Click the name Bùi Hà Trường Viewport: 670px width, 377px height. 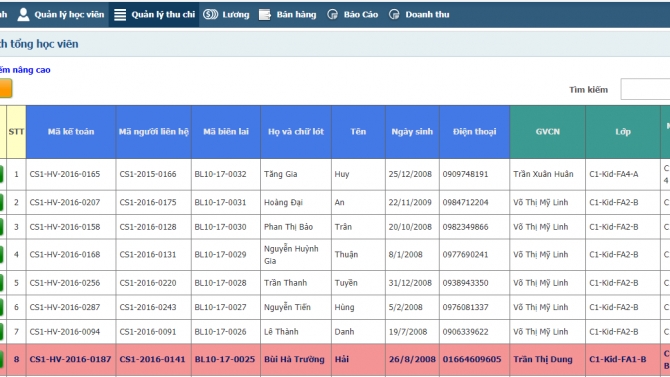coord(294,359)
